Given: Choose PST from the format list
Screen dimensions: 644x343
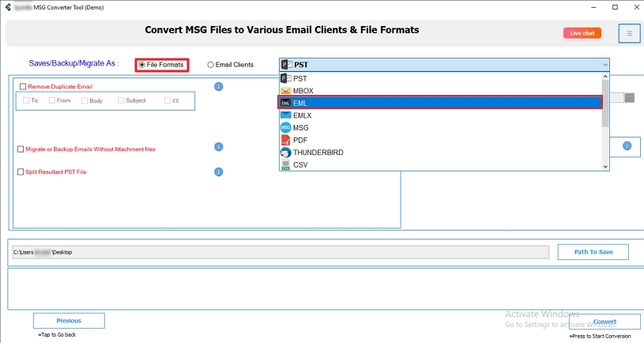Looking at the screenshot, I should [x=441, y=78].
